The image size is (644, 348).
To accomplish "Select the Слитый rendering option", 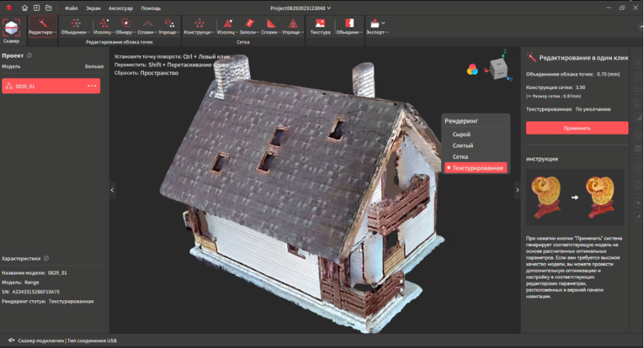I will (x=463, y=145).
